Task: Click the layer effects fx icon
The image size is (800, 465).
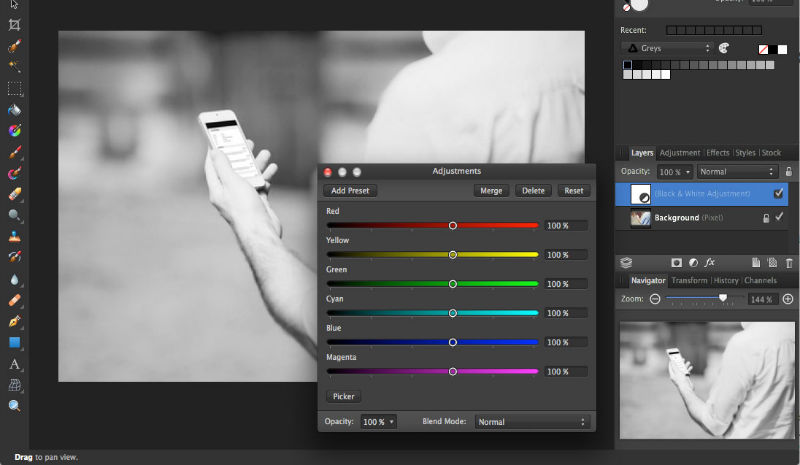Action: pos(709,263)
